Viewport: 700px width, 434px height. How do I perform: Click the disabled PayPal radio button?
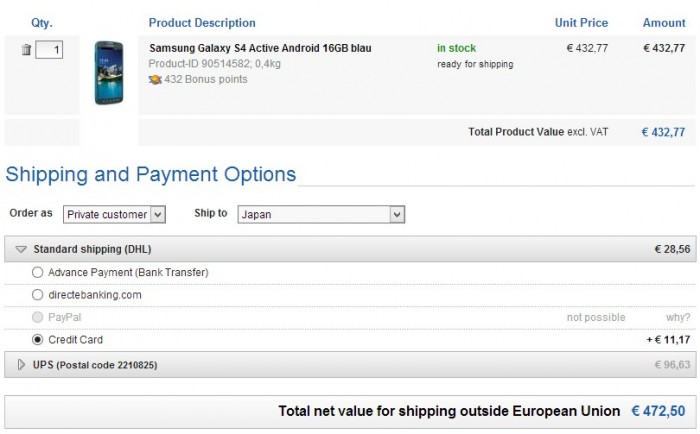38,317
